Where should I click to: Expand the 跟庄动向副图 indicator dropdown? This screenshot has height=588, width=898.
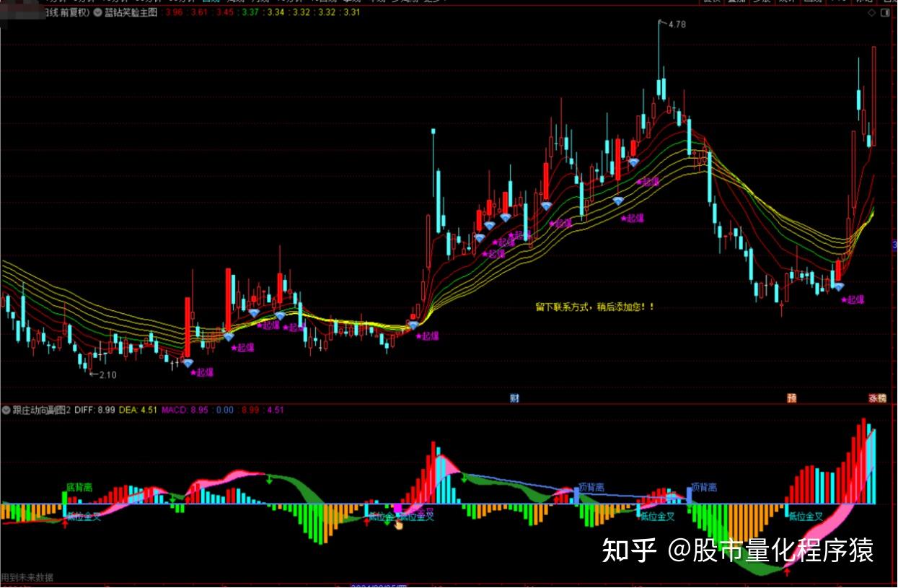pos(6,410)
